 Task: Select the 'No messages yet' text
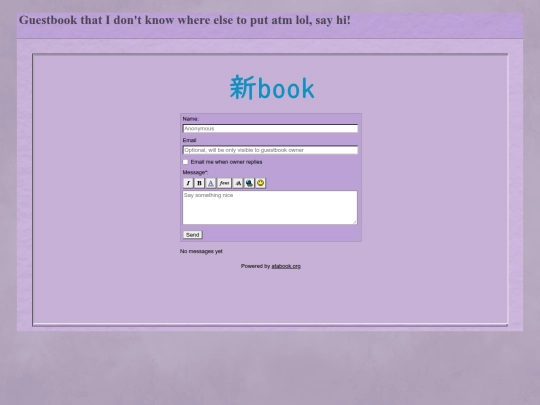[x=201, y=251]
